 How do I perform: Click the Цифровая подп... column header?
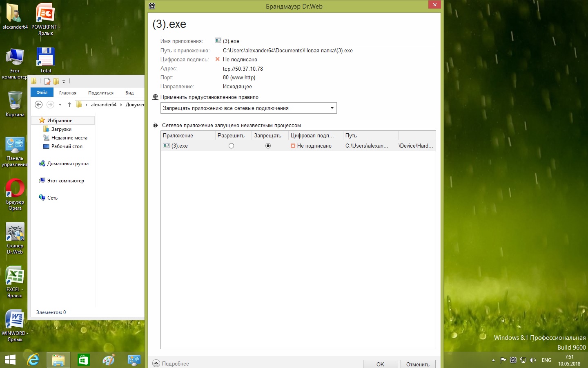click(x=315, y=136)
